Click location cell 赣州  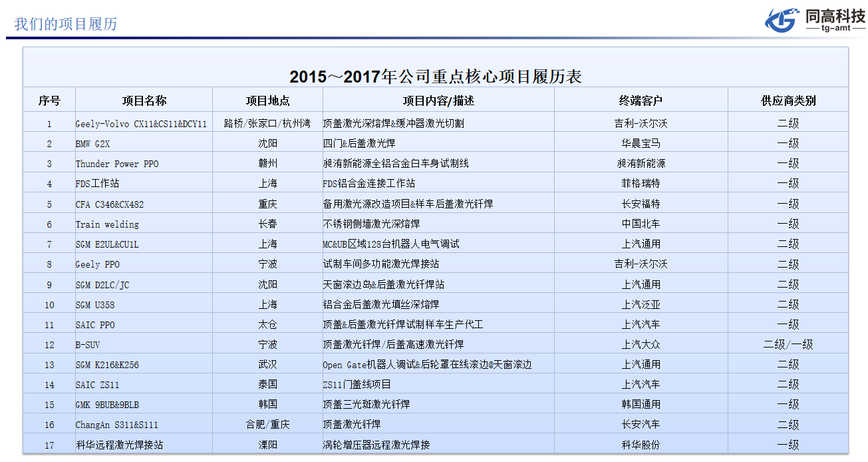point(268,164)
